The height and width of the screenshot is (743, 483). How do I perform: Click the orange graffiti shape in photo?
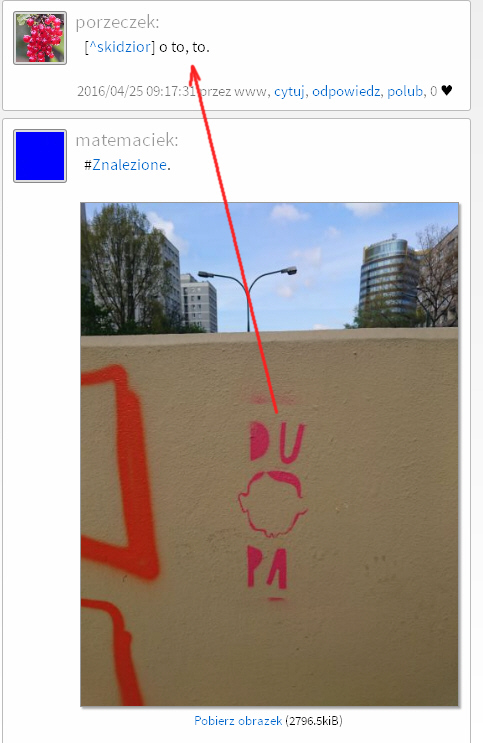click(119, 474)
